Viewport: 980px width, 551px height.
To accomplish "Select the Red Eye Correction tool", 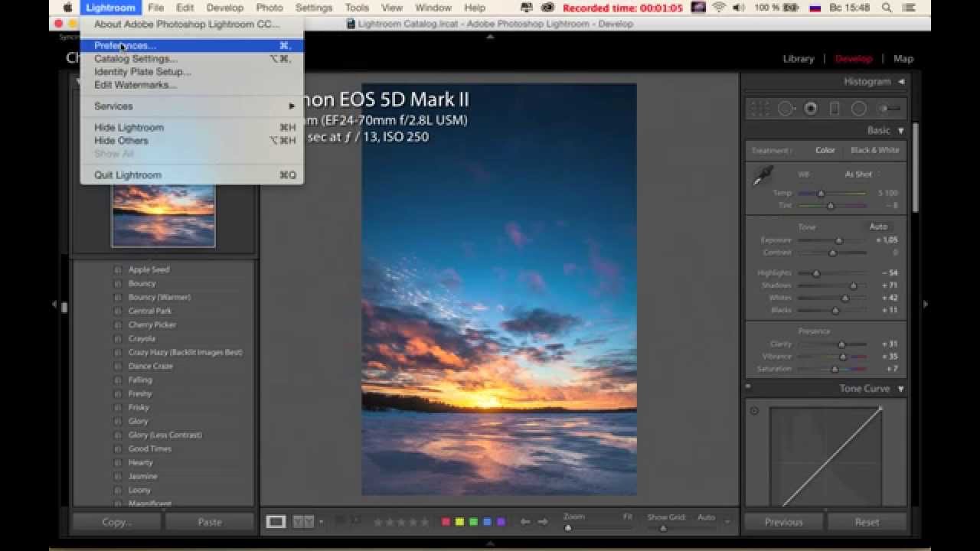I will (x=811, y=109).
